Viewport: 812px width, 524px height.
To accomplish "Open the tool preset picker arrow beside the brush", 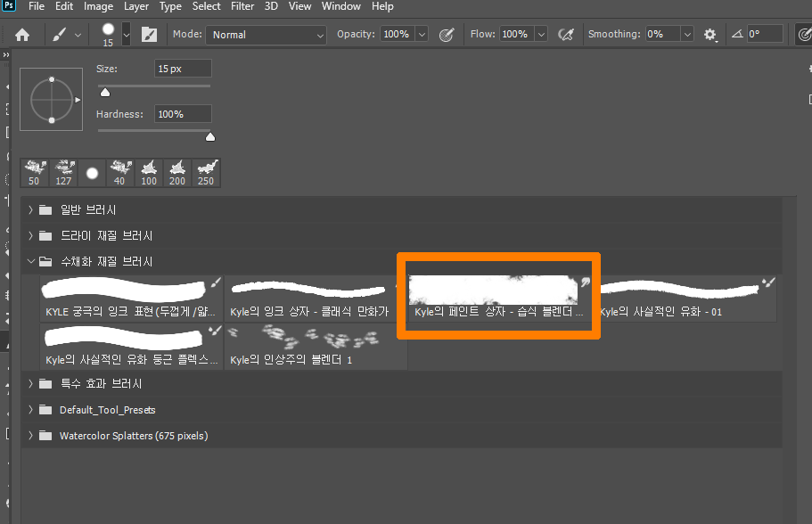I will [x=78, y=36].
